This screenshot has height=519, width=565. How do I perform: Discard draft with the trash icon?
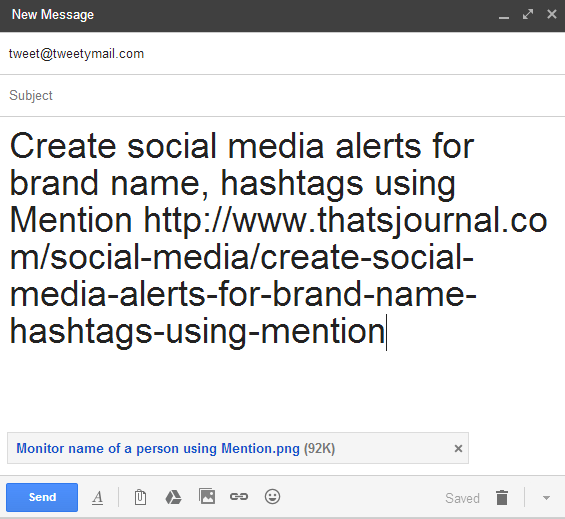tap(502, 498)
